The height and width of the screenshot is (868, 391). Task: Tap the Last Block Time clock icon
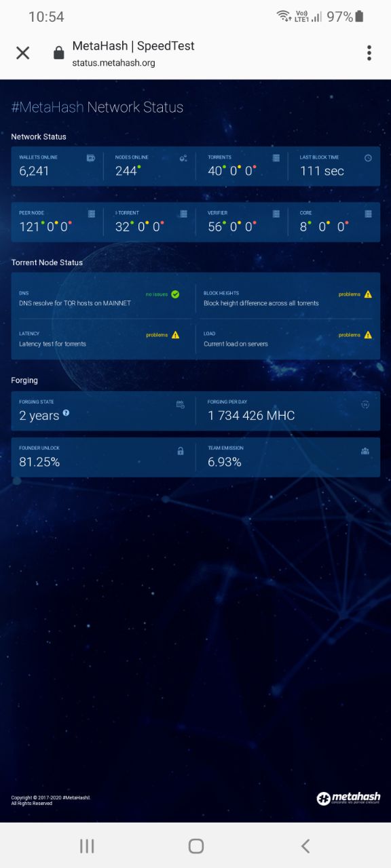(x=368, y=158)
